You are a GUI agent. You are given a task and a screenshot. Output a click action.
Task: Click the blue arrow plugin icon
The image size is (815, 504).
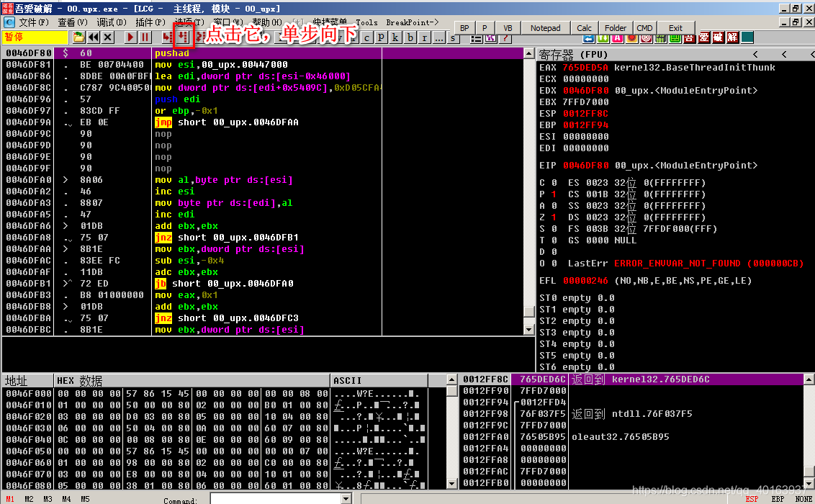click(x=588, y=38)
